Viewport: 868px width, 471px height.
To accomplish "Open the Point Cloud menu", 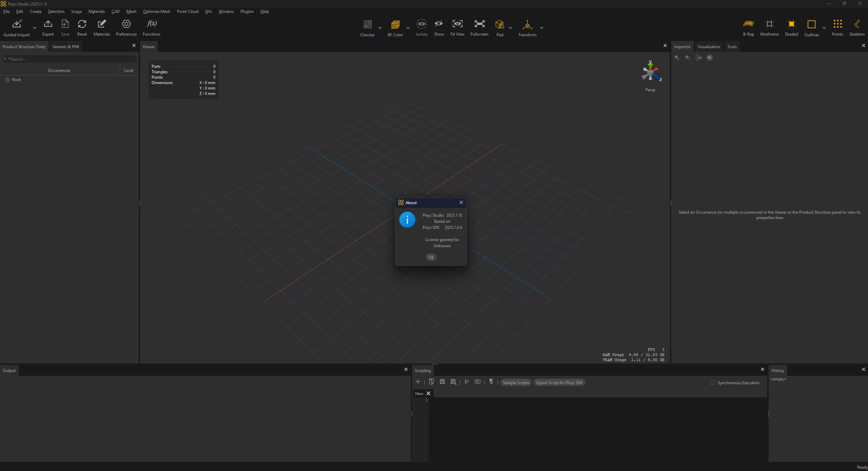I will pyautogui.click(x=188, y=12).
